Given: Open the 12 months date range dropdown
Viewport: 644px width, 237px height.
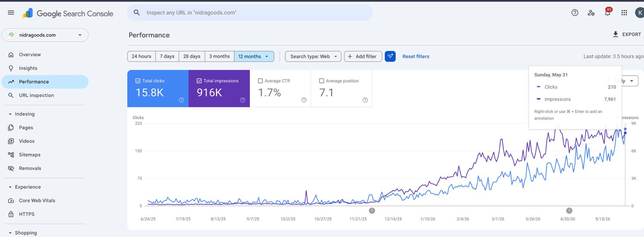Looking at the screenshot, I should tap(254, 56).
